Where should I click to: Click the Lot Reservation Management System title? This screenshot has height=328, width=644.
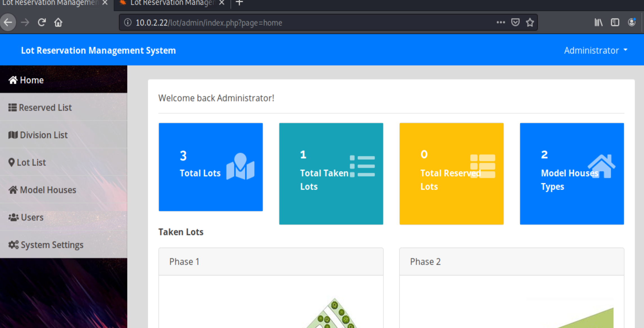click(x=98, y=50)
